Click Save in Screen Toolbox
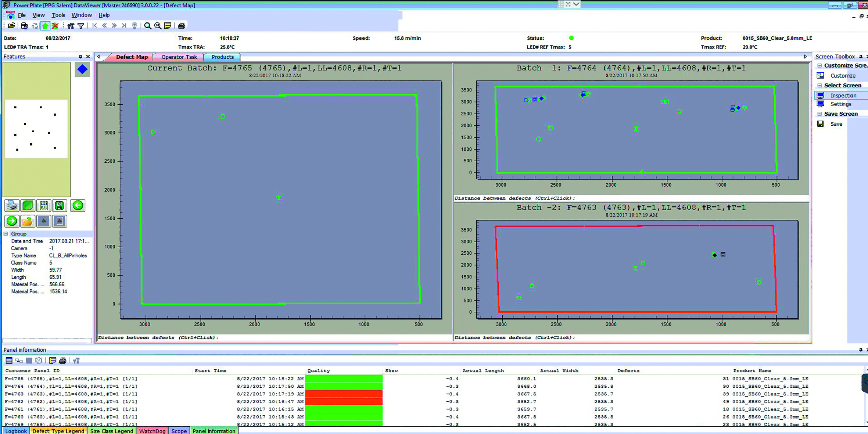This screenshot has height=434, width=868. tap(836, 124)
